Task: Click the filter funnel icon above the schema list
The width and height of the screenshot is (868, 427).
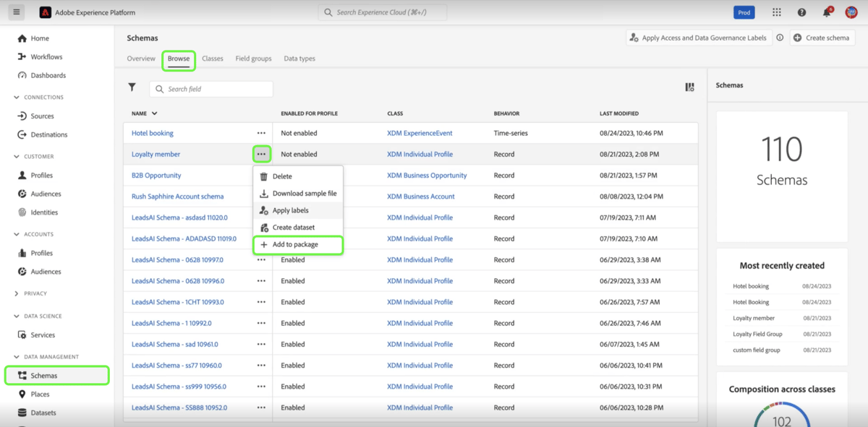Action: pyautogui.click(x=132, y=87)
